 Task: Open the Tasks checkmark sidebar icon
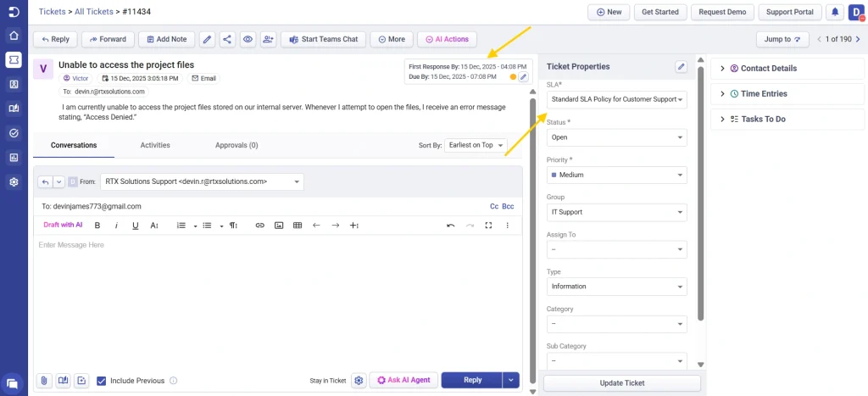14,133
